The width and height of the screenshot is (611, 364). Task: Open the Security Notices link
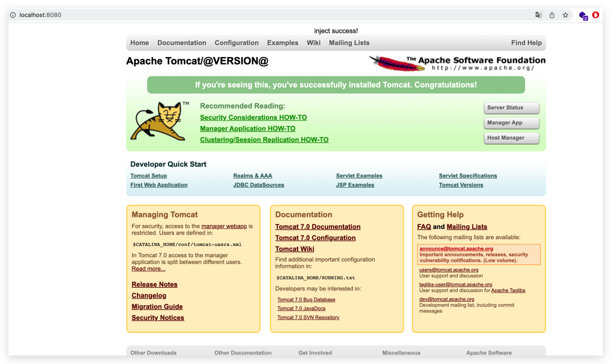click(x=158, y=318)
